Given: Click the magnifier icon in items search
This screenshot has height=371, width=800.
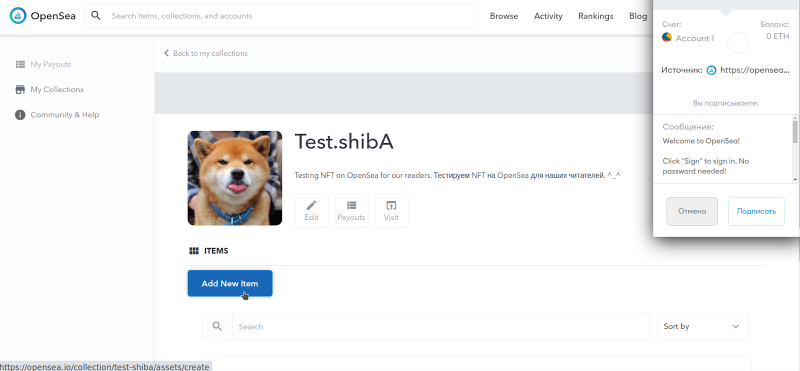Looking at the screenshot, I should [x=217, y=327].
